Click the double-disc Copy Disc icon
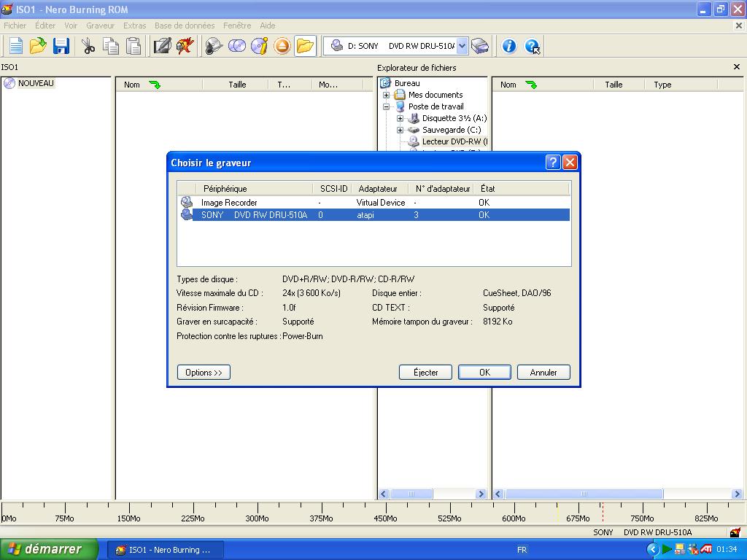747x560 pixels. pyautogui.click(x=237, y=46)
